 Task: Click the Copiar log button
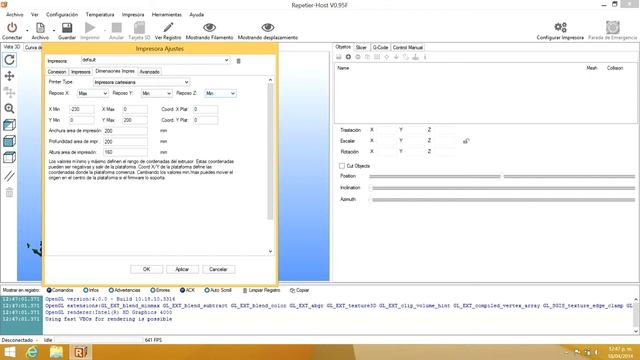point(300,290)
